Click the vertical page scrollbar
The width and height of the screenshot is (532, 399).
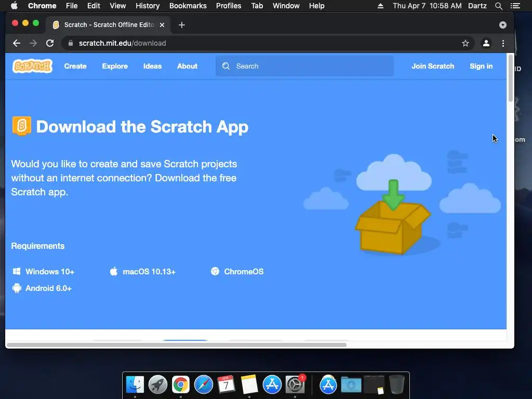click(511, 78)
